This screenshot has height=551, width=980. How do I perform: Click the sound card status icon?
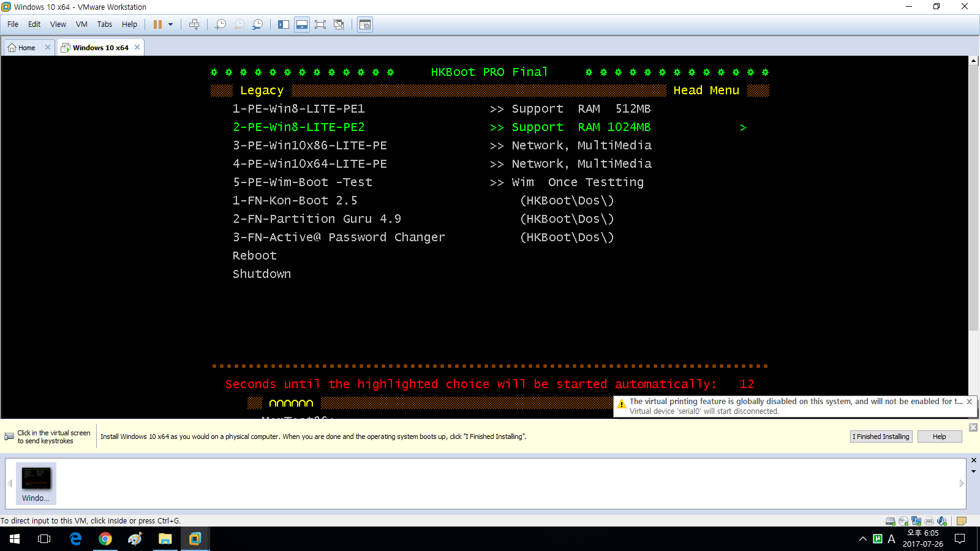coord(942,521)
